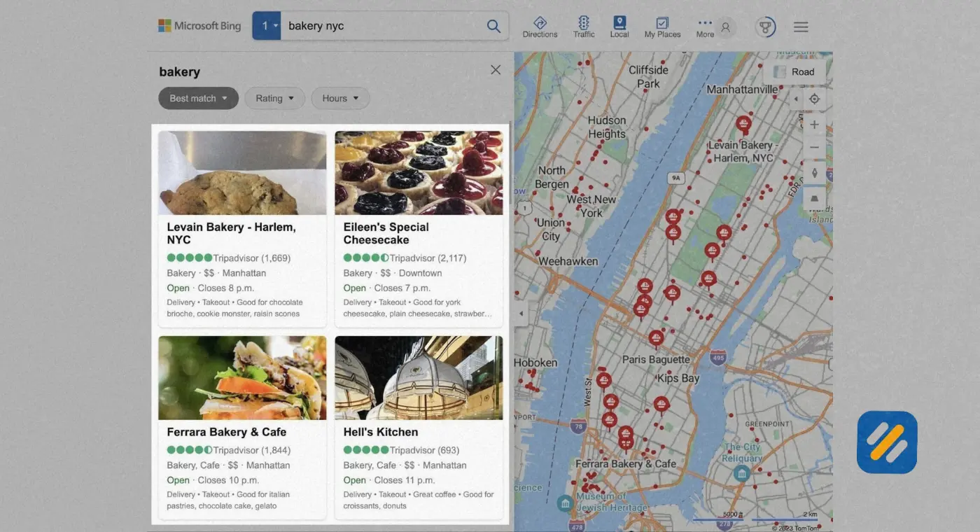Click the map tilt control
Viewport: 980px width, 532px height.
pyautogui.click(x=814, y=198)
